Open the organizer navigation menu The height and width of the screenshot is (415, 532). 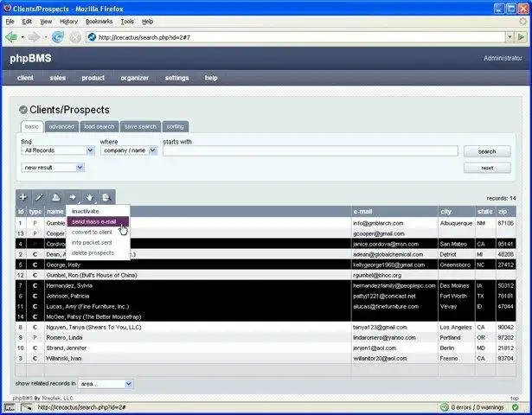coord(135,78)
